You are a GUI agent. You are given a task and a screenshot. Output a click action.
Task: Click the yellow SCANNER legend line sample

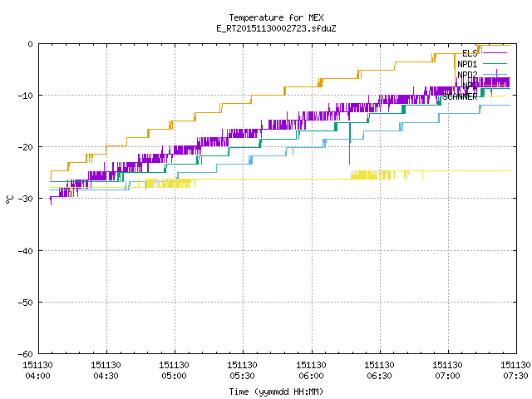click(495, 96)
